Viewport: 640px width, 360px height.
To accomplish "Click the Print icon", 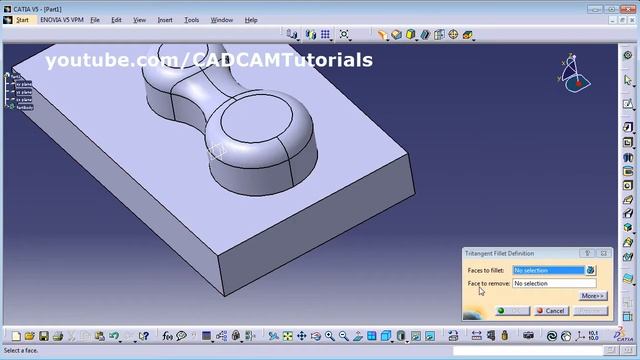I will click(x=58, y=336).
